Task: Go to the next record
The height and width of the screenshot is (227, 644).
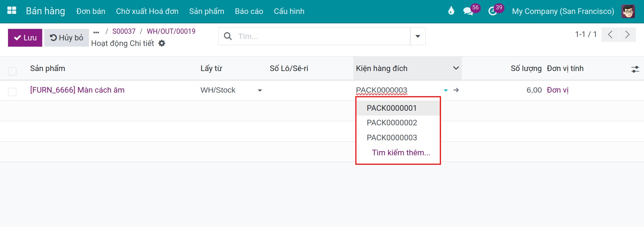Action: (627, 34)
